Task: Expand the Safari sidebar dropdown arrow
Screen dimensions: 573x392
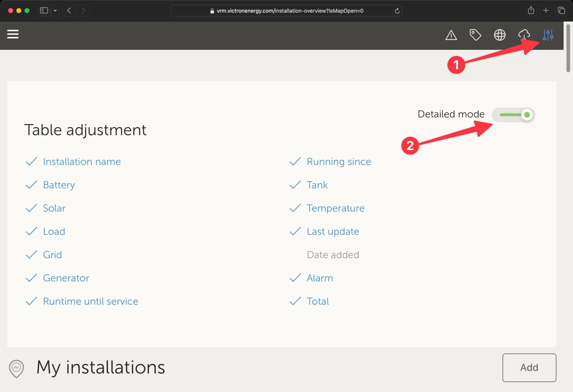Action: click(55, 11)
